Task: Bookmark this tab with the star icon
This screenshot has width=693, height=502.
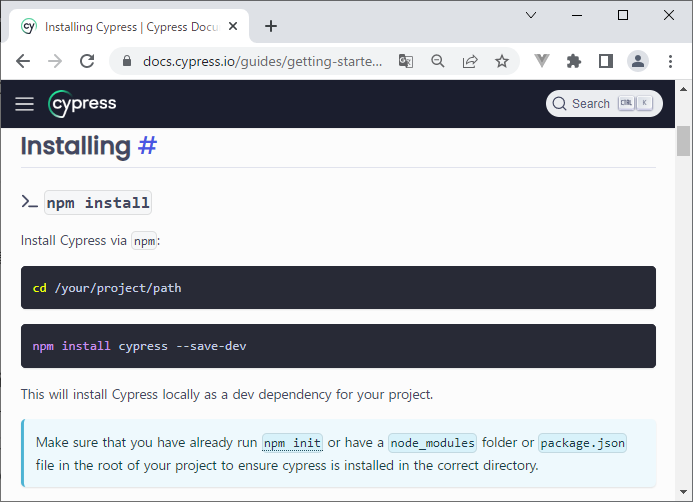Action: click(502, 61)
